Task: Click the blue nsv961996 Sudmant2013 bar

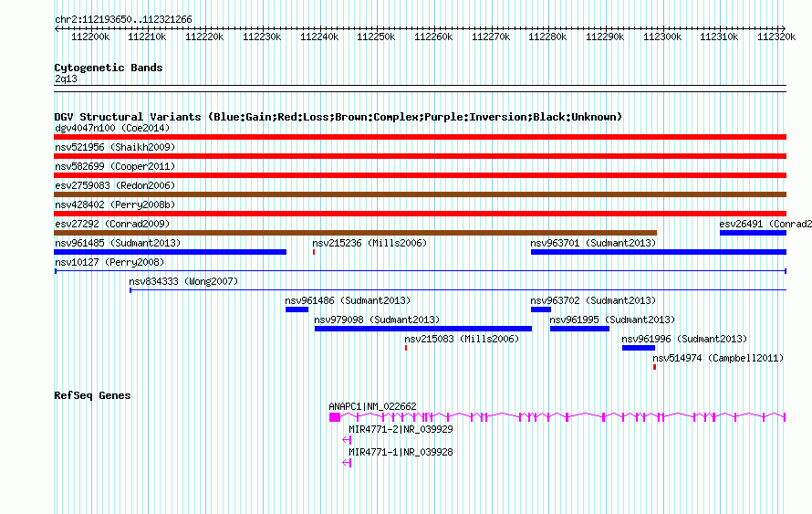Action: (x=639, y=348)
